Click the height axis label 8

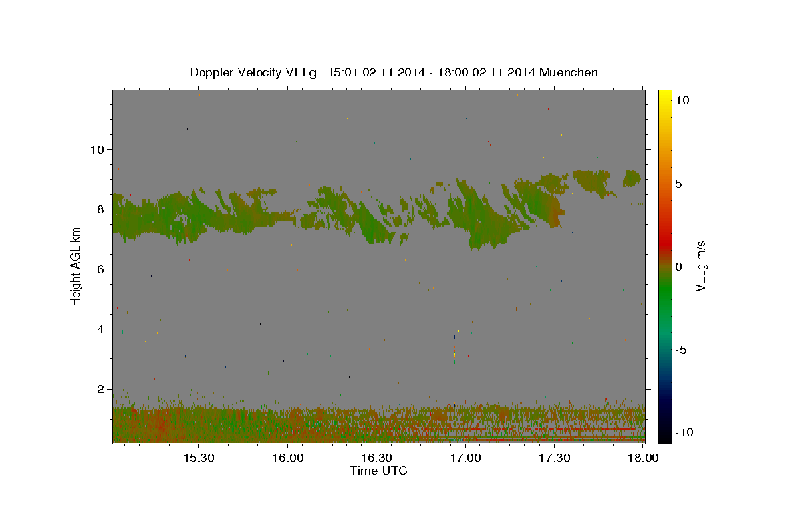click(x=102, y=209)
